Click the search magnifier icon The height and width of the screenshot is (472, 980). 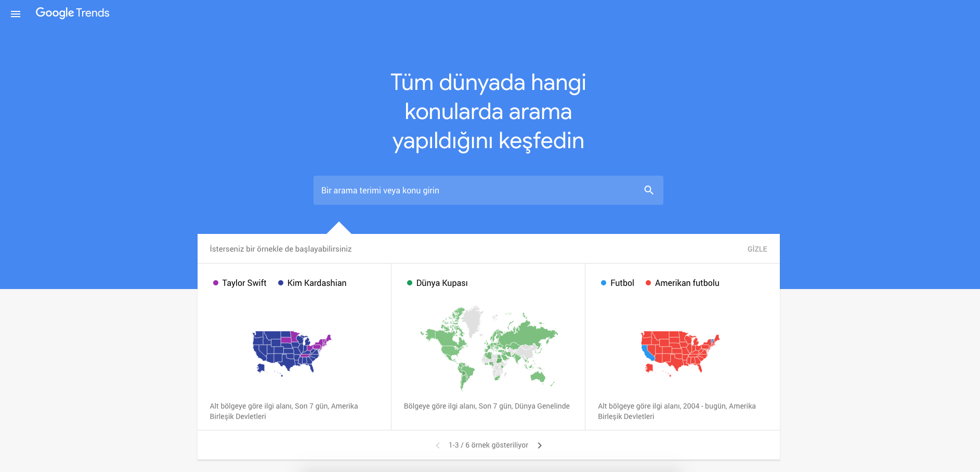[x=648, y=190]
